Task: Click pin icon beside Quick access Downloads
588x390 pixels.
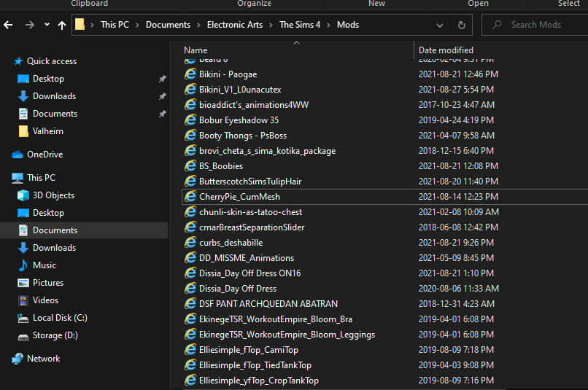Action: (x=162, y=96)
